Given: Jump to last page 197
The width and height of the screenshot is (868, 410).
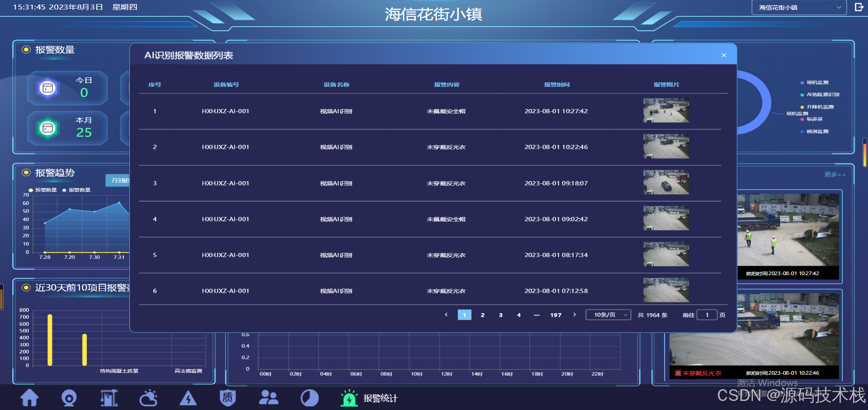Looking at the screenshot, I should coord(556,315).
